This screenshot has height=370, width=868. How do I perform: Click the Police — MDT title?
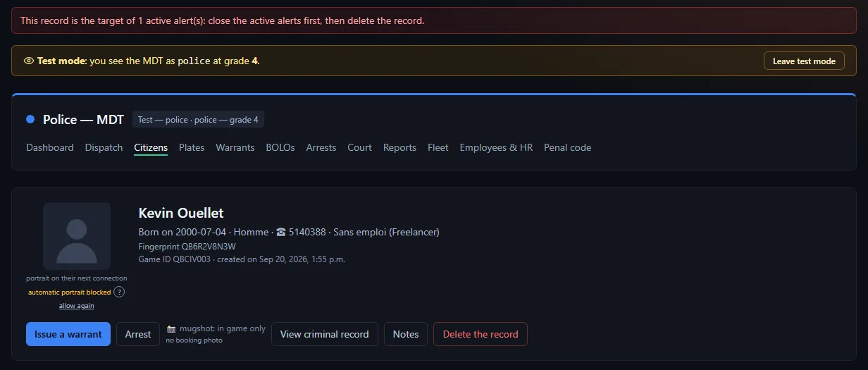click(83, 120)
